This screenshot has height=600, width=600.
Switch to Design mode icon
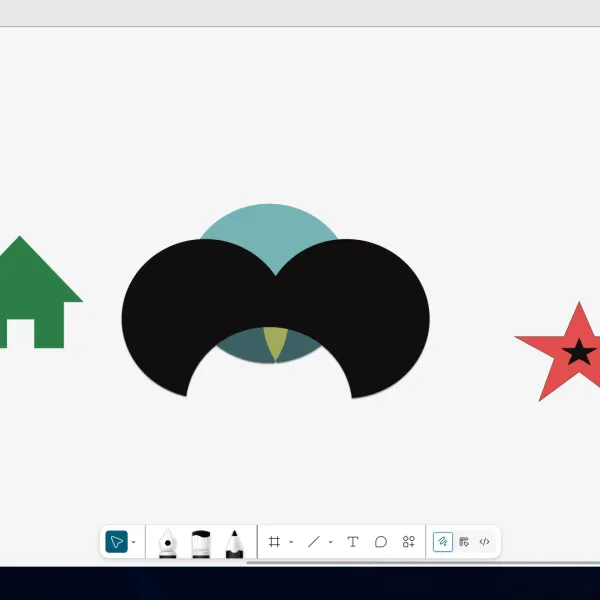[464, 541]
